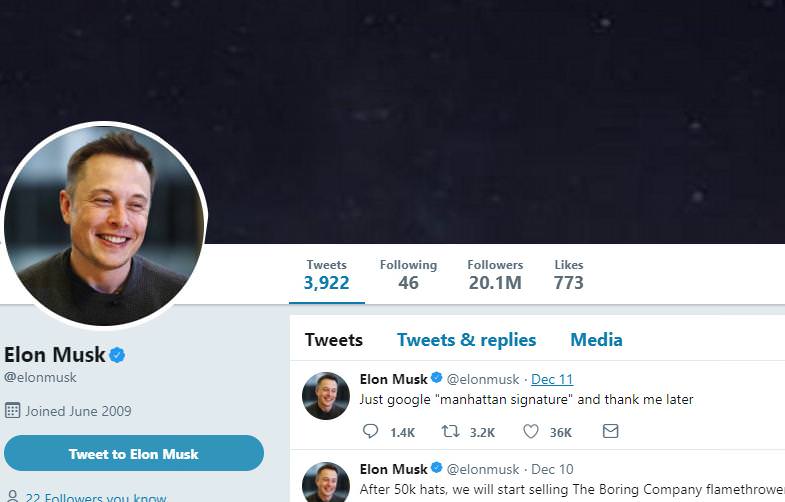Viewport: 785px width, 502px height.
Task: Switch to Tweets & replies tab
Action: coord(467,340)
